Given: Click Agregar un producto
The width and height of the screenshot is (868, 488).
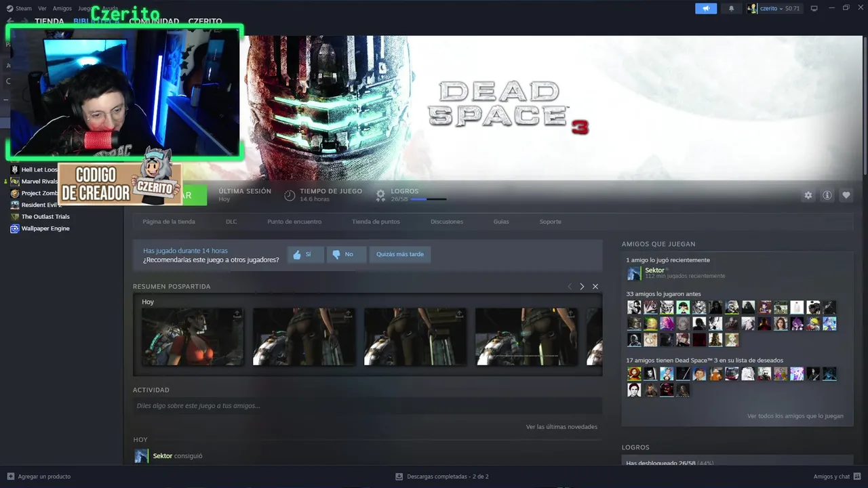Looking at the screenshot, I should (x=44, y=476).
